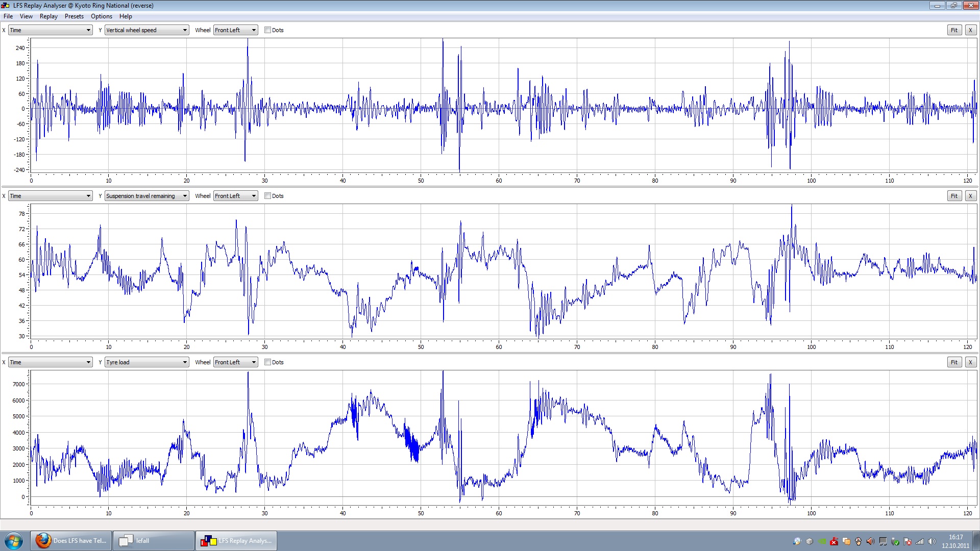
Task: Enable Dots on Vertical wheel speed graph
Action: click(x=267, y=30)
